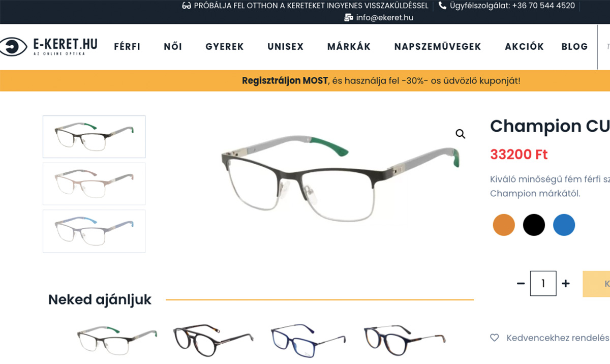
Task: Click the E-KERET.HU eye logo
Action: coord(13,47)
